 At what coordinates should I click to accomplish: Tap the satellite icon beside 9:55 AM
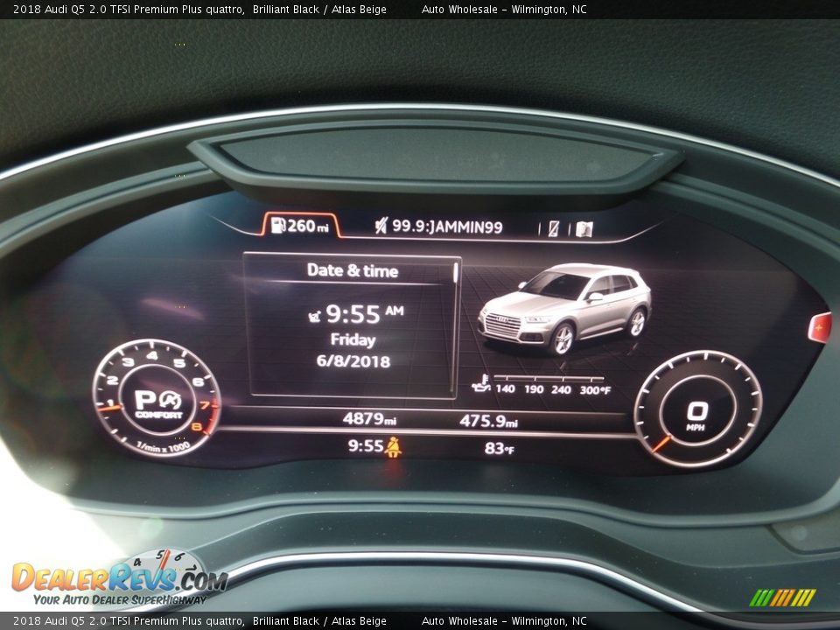(315, 315)
